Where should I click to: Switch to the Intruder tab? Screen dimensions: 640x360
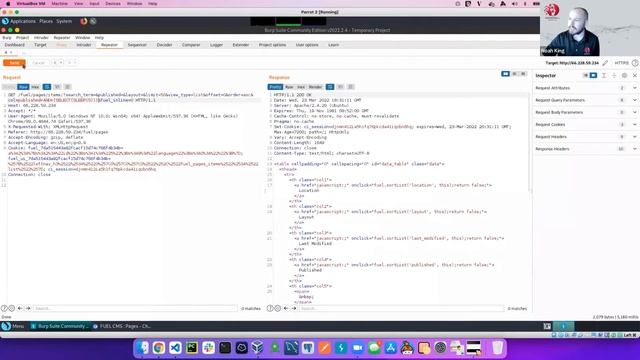click(x=84, y=45)
